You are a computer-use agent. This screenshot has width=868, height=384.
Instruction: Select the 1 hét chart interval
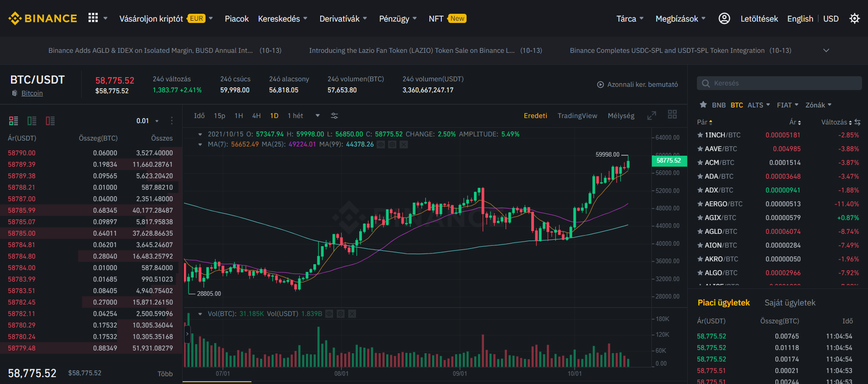(x=295, y=116)
